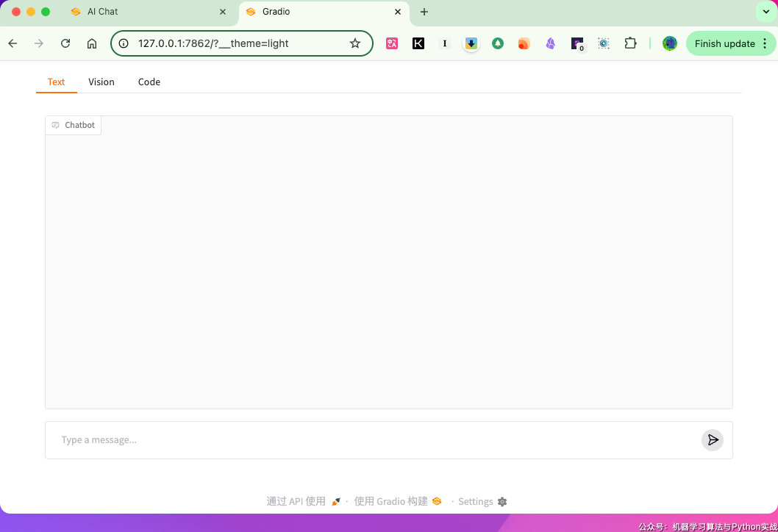Click the Chatbot label
This screenshot has width=778, height=532.
click(x=74, y=125)
